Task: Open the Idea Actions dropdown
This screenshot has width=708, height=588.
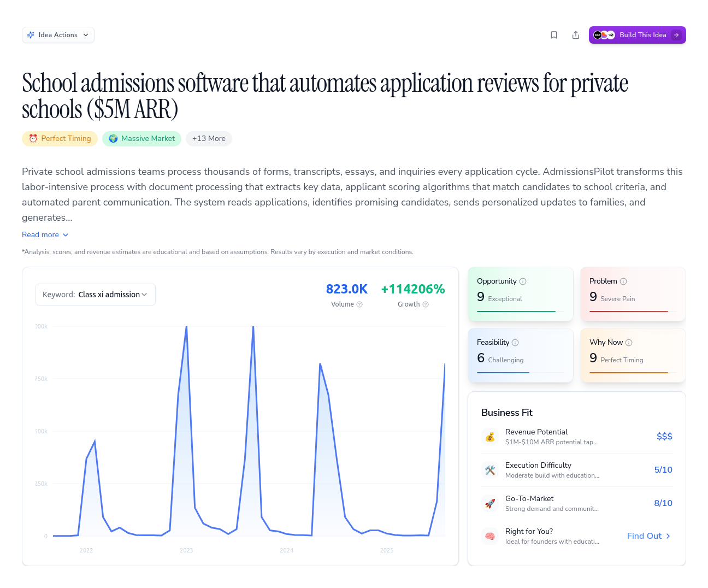Action: pyautogui.click(x=58, y=35)
